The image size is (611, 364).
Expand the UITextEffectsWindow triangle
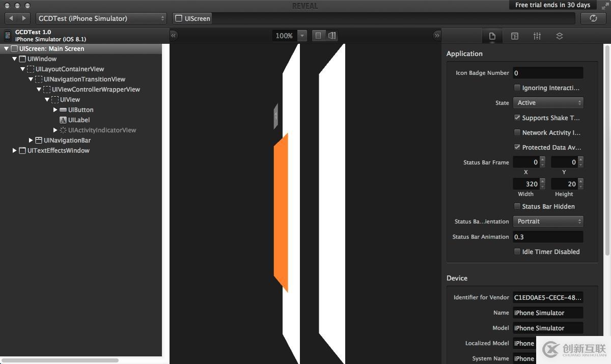pyautogui.click(x=14, y=151)
